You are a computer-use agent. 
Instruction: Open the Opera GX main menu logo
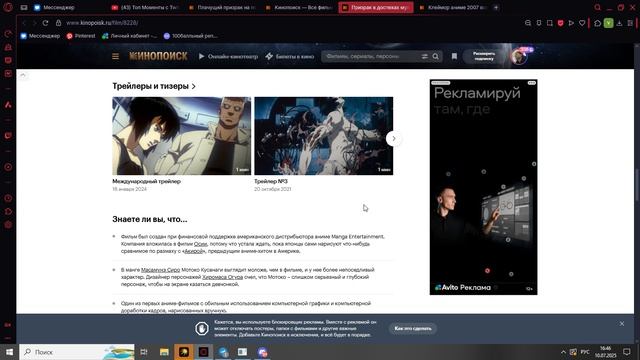pyautogui.click(x=8, y=7)
